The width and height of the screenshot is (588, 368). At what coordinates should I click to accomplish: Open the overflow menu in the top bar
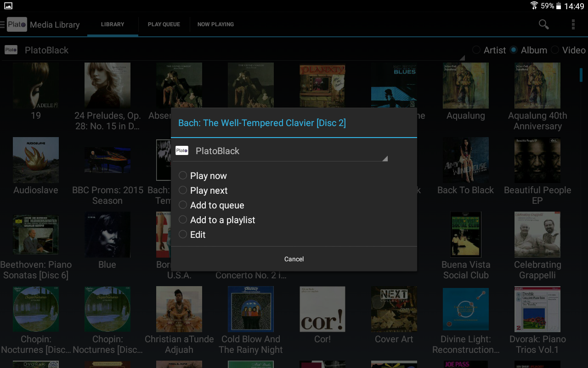pos(573,24)
